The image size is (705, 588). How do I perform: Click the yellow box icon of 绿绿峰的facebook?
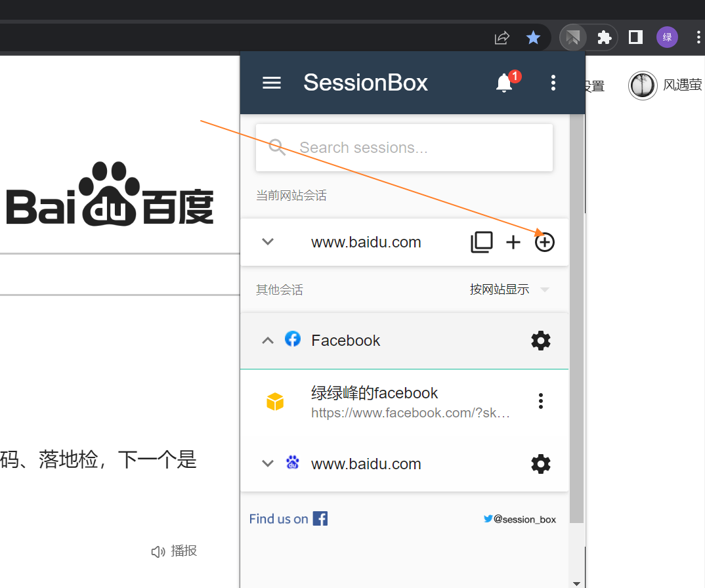(x=275, y=402)
